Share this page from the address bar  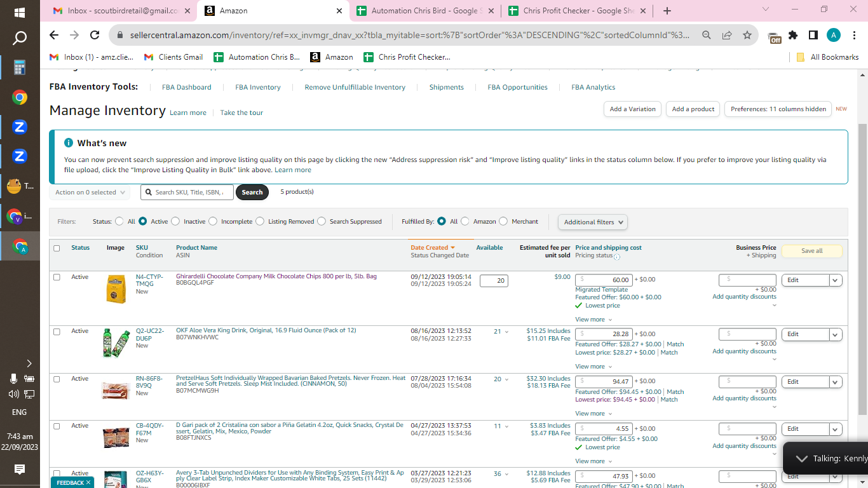[x=727, y=35]
